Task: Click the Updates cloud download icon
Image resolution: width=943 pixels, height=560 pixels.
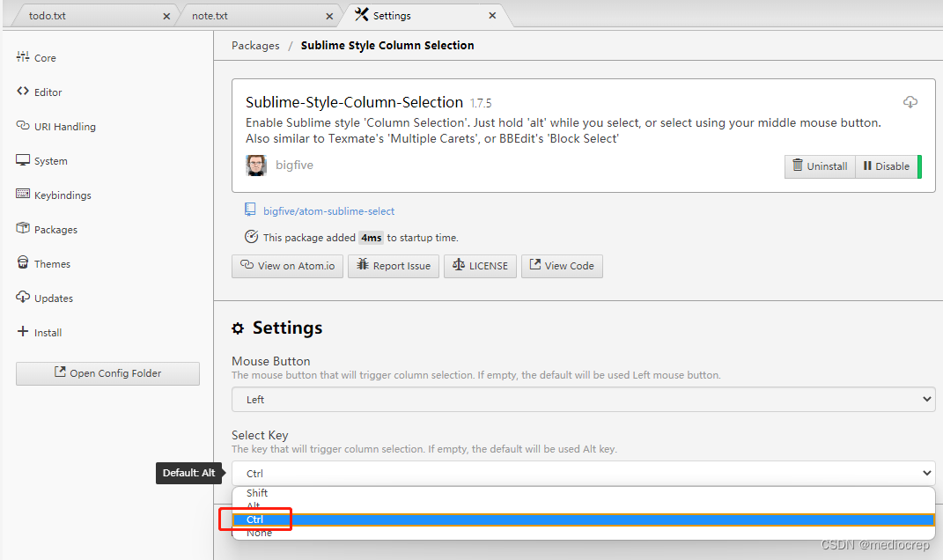Action: (23, 297)
